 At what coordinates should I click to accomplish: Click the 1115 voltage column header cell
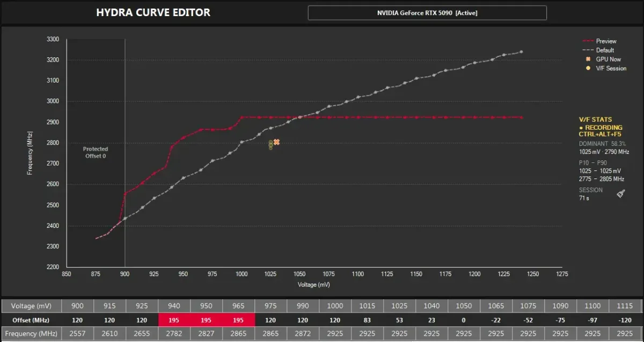click(625, 306)
